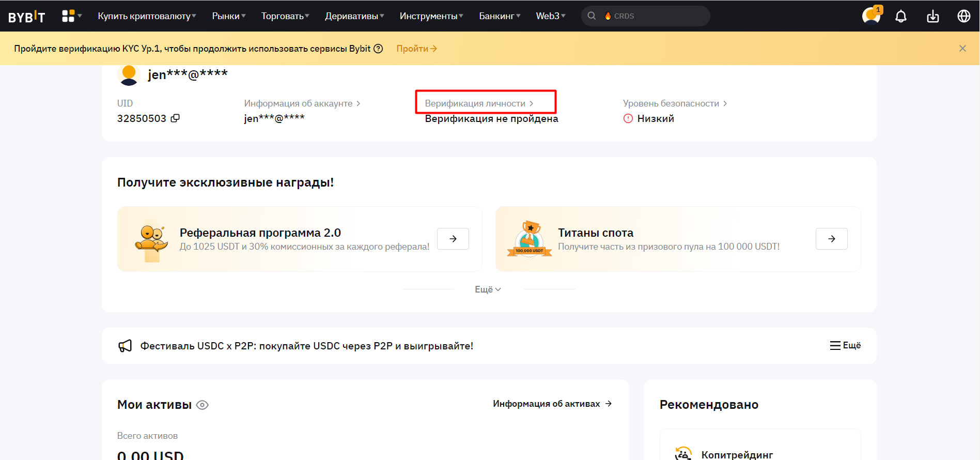
Task: Click the profile avatar beside jen***@****
Action: click(129, 75)
